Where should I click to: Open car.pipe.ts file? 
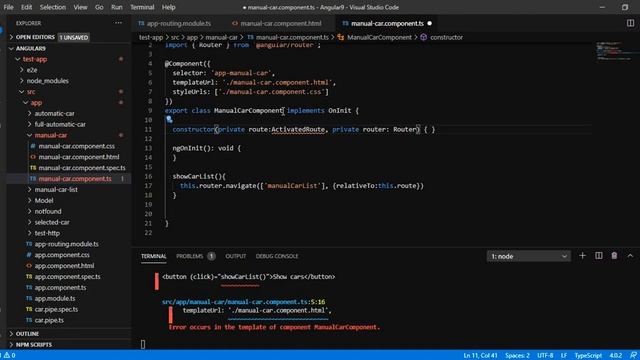click(x=49, y=320)
